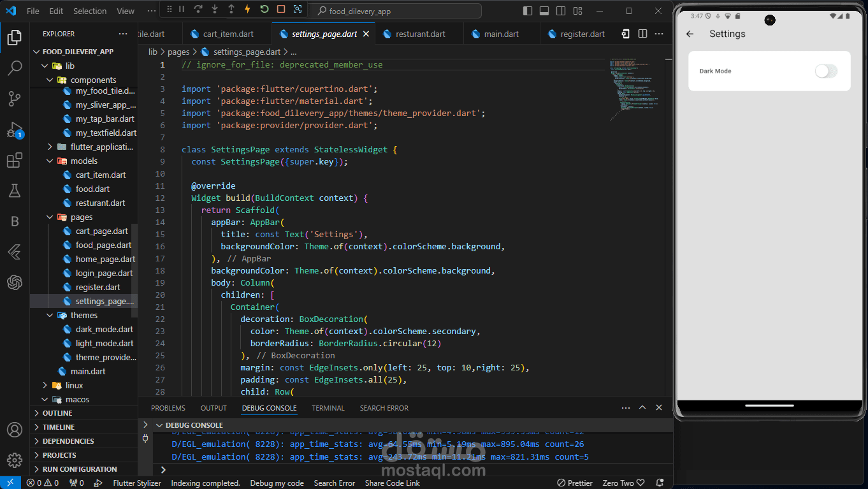Go back with arrow in emulator Settings
The height and width of the screenshot is (489, 868).
pyautogui.click(x=690, y=34)
